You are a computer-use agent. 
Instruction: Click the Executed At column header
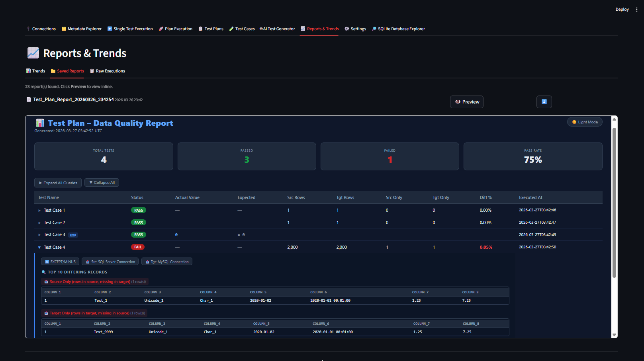tap(530, 197)
